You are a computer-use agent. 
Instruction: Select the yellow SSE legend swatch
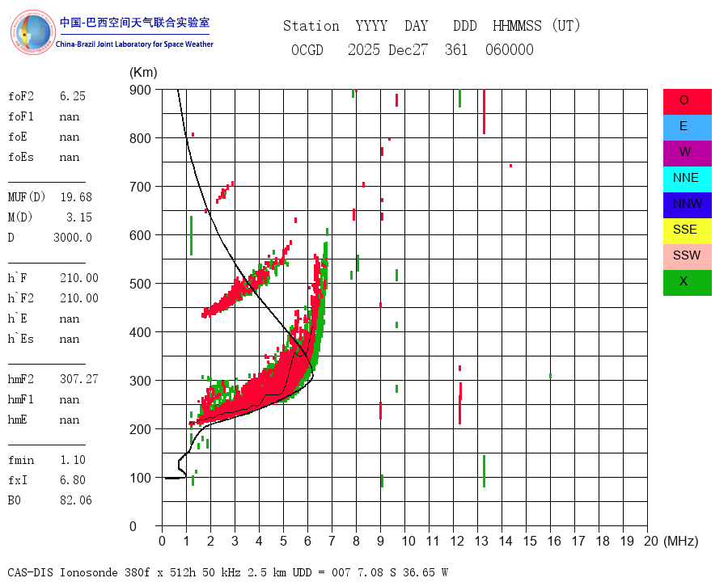click(x=687, y=231)
